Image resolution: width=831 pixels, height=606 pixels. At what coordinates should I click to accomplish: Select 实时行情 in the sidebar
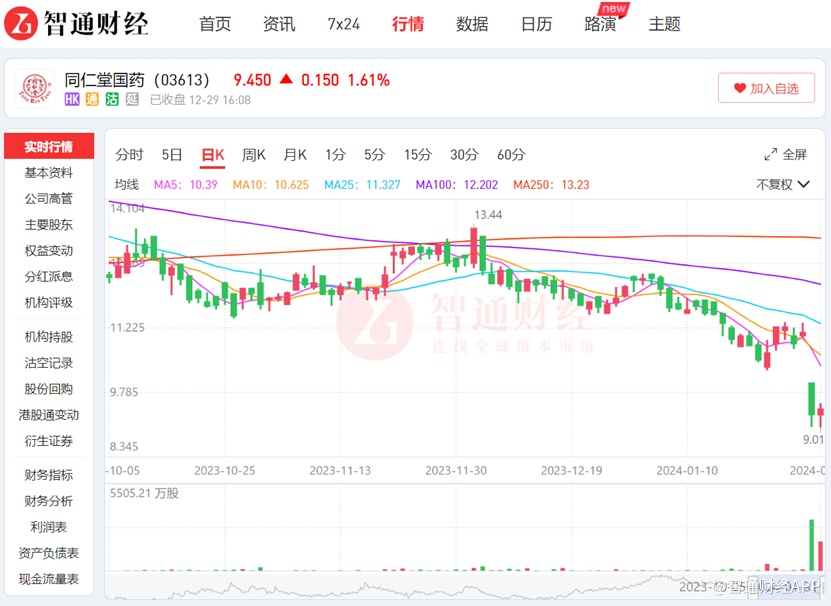point(49,146)
